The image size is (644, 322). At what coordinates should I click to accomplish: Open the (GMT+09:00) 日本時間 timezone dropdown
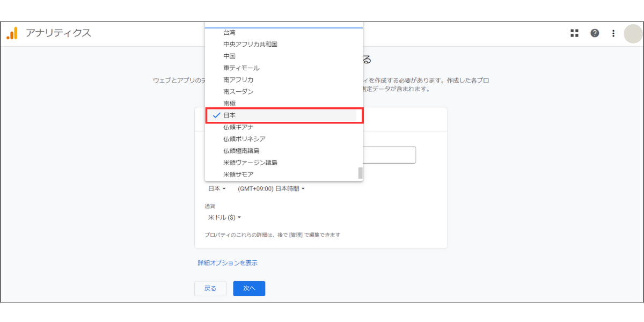click(x=271, y=189)
